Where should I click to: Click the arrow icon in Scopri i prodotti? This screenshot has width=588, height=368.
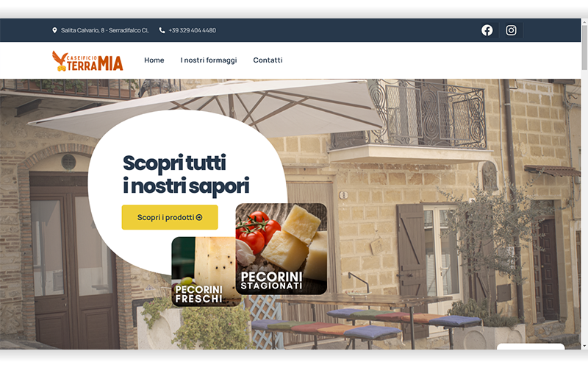click(199, 217)
